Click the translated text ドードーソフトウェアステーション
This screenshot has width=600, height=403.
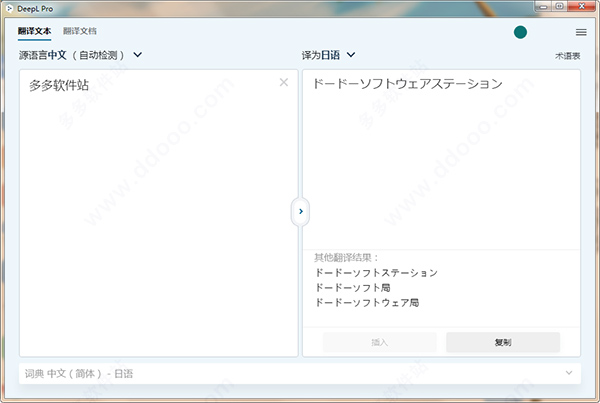pyautogui.click(x=408, y=83)
